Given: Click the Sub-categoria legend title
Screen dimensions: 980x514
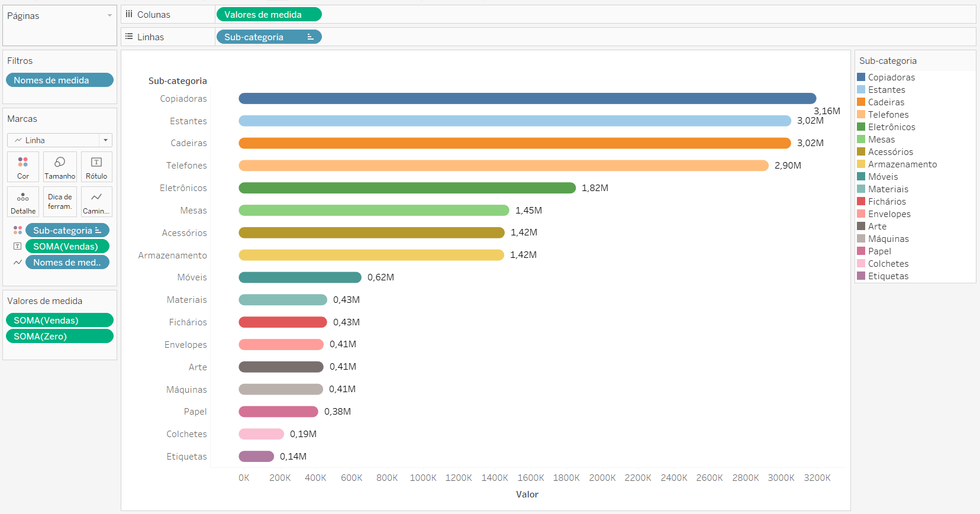Looking at the screenshot, I should click(888, 60).
